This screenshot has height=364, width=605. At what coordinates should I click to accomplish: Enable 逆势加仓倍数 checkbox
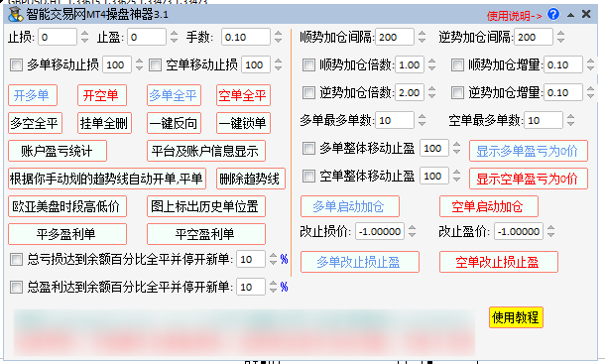pyautogui.click(x=308, y=92)
